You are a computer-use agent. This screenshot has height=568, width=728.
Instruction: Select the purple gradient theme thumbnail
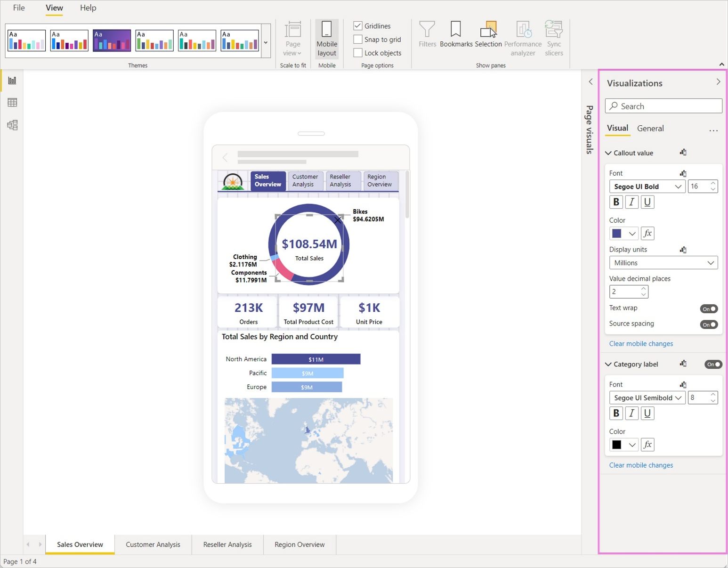112,41
